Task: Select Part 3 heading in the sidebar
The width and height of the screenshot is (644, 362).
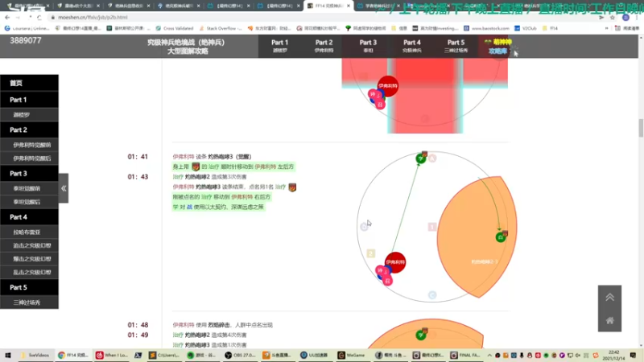Action: click(29, 173)
